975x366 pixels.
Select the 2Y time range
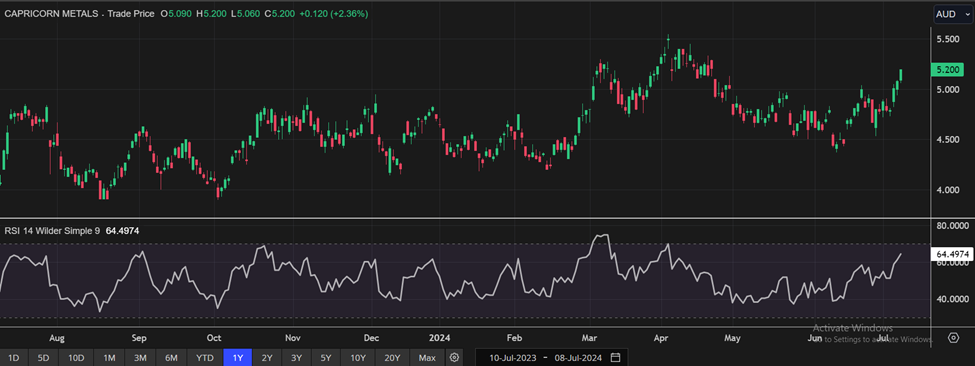[267, 358]
